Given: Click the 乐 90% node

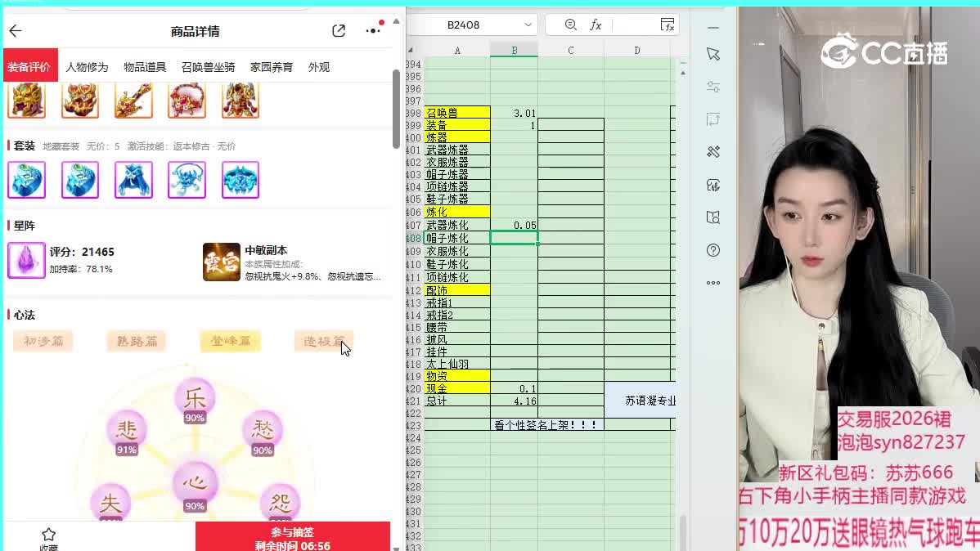Looking at the screenshot, I should coord(195,401).
